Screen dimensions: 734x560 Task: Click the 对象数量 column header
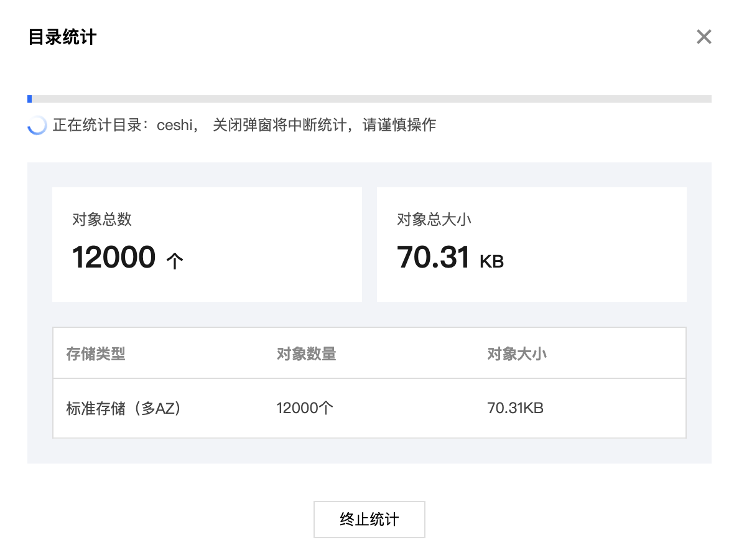point(306,355)
